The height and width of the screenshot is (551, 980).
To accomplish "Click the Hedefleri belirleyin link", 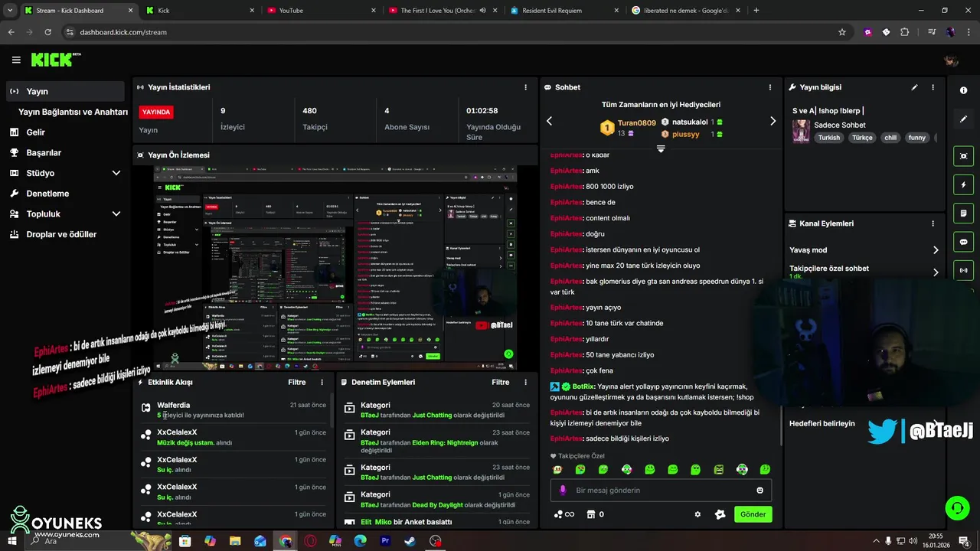I will [822, 423].
